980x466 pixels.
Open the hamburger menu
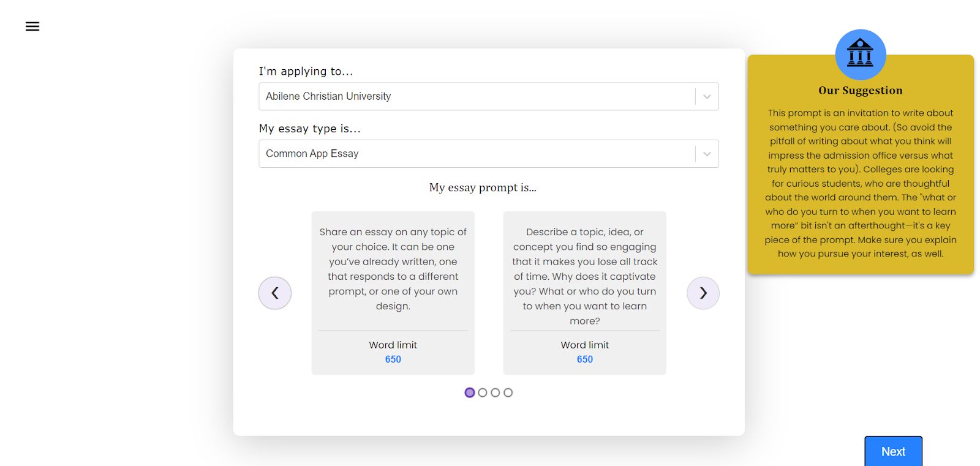pyautogui.click(x=32, y=26)
